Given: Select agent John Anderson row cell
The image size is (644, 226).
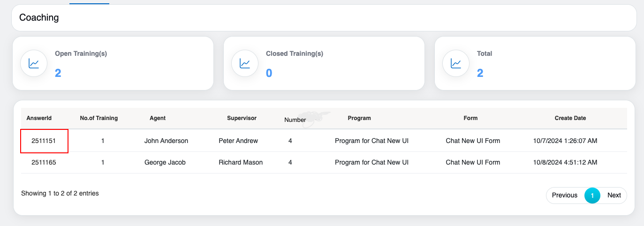Looking at the screenshot, I should [x=166, y=141].
